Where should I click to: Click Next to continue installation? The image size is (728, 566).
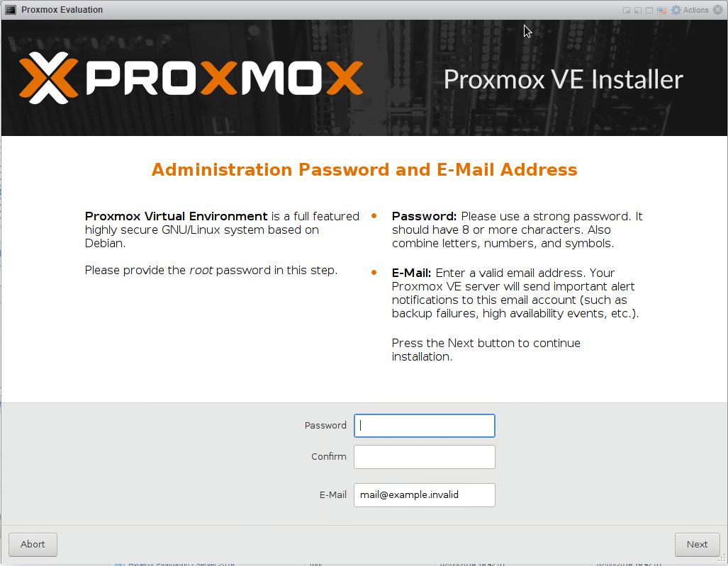pos(697,544)
